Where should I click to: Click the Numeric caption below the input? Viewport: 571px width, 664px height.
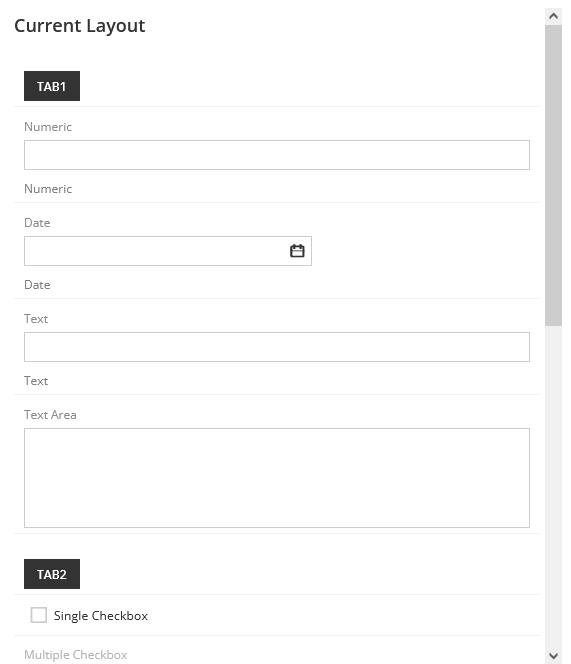click(48, 188)
